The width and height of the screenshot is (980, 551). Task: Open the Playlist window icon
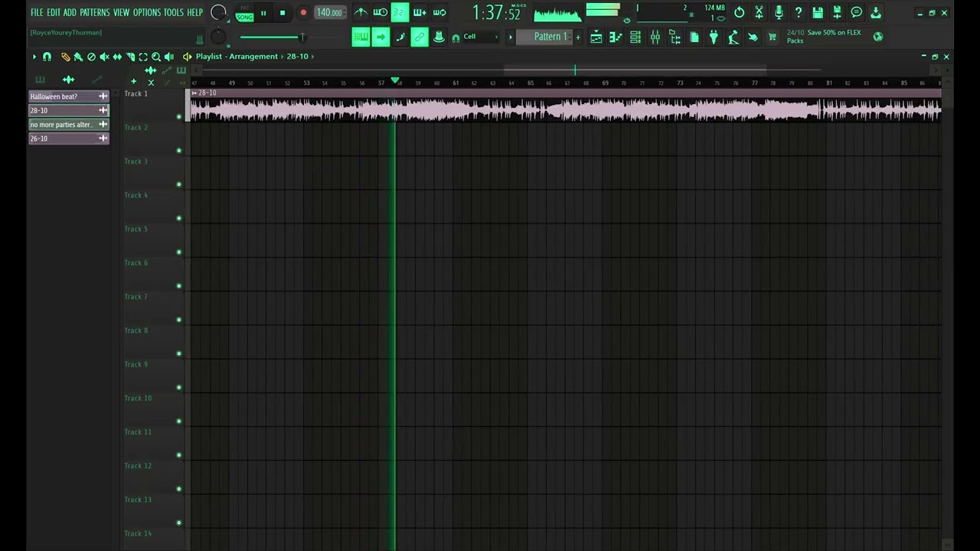tap(596, 37)
